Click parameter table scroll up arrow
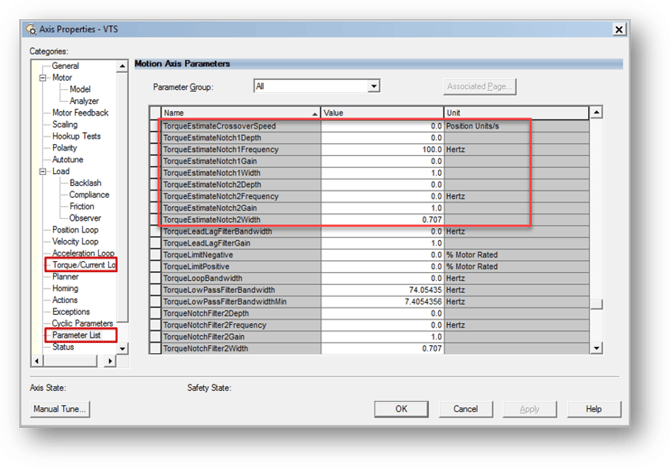 [x=596, y=112]
